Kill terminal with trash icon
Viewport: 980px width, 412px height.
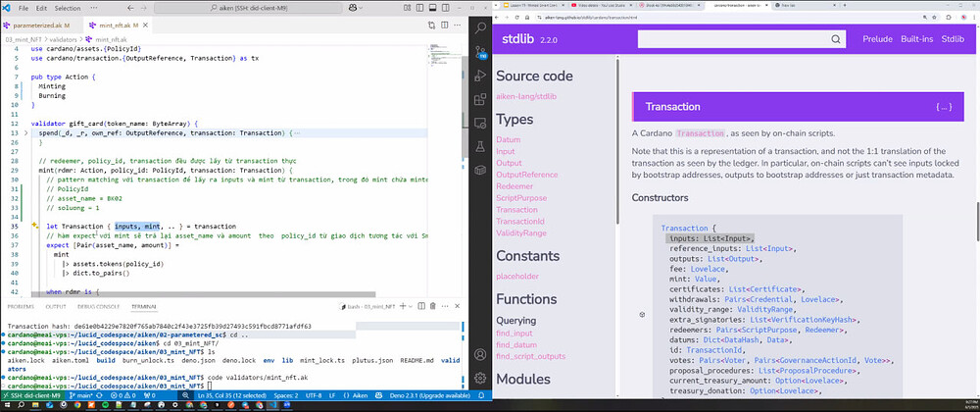(x=432, y=306)
